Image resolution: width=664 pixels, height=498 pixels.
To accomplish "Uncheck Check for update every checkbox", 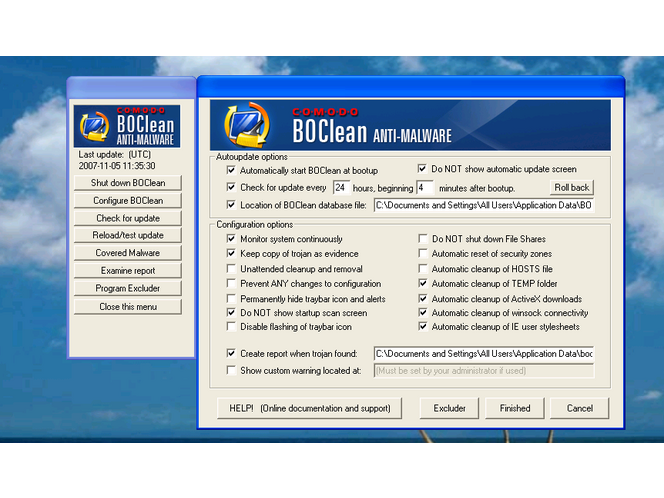I will (x=231, y=187).
